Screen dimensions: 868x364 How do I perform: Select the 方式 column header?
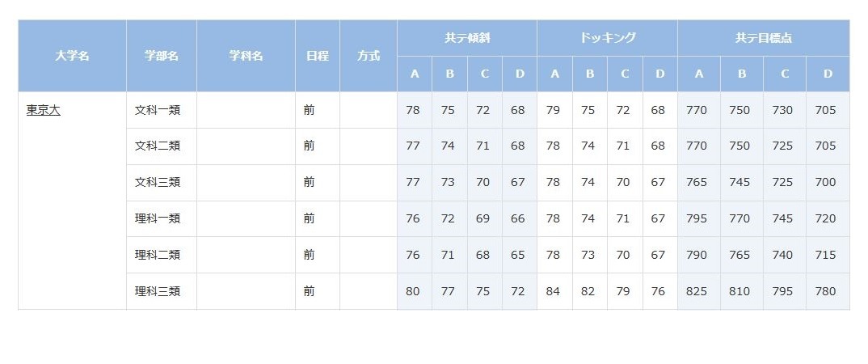tap(369, 57)
